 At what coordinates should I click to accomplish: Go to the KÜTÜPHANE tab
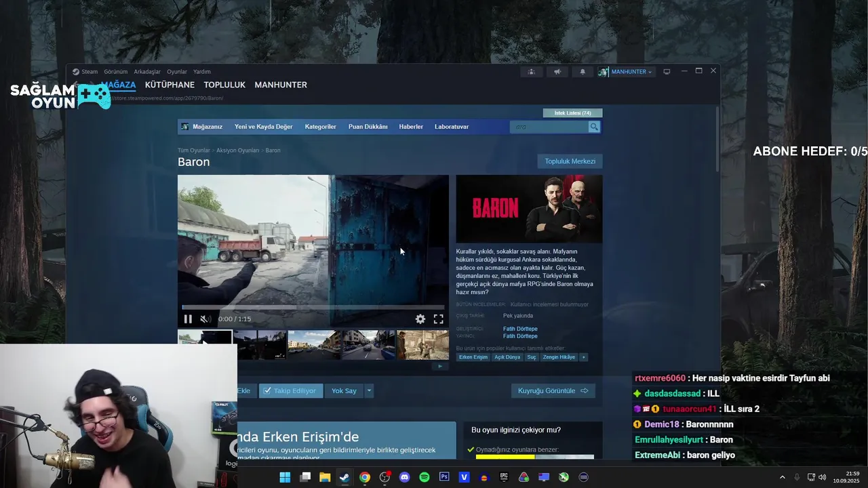(x=170, y=85)
